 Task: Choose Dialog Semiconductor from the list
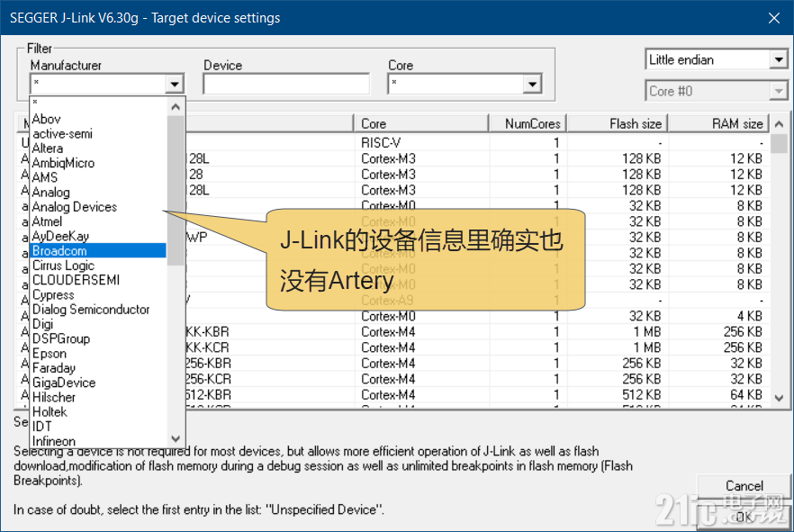[x=98, y=310]
